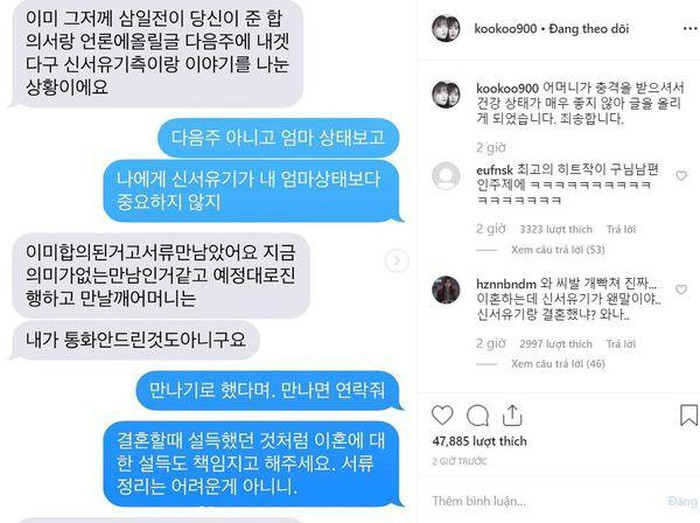Image resolution: width=700 pixels, height=523 pixels.
Task: Submit the comment with the 'Đăng' button
Action: (683, 501)
